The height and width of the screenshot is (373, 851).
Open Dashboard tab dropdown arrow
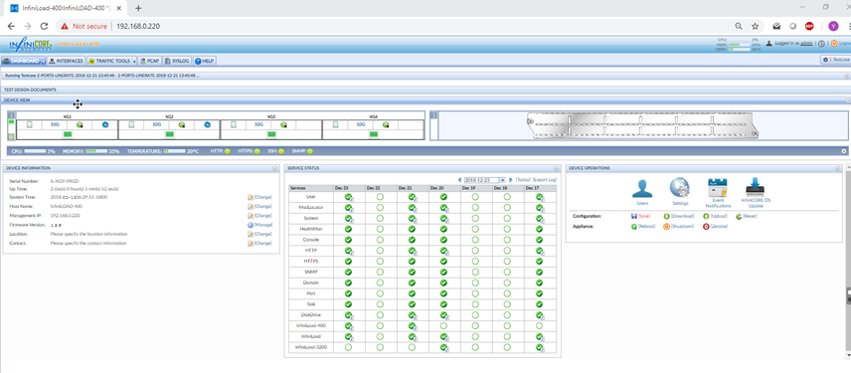click(43, 61)
